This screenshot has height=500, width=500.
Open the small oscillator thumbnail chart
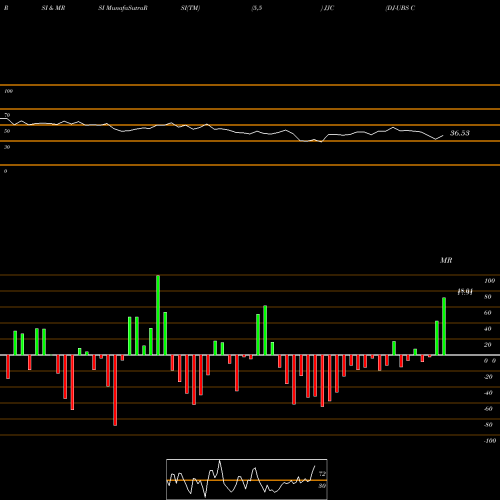247,479
